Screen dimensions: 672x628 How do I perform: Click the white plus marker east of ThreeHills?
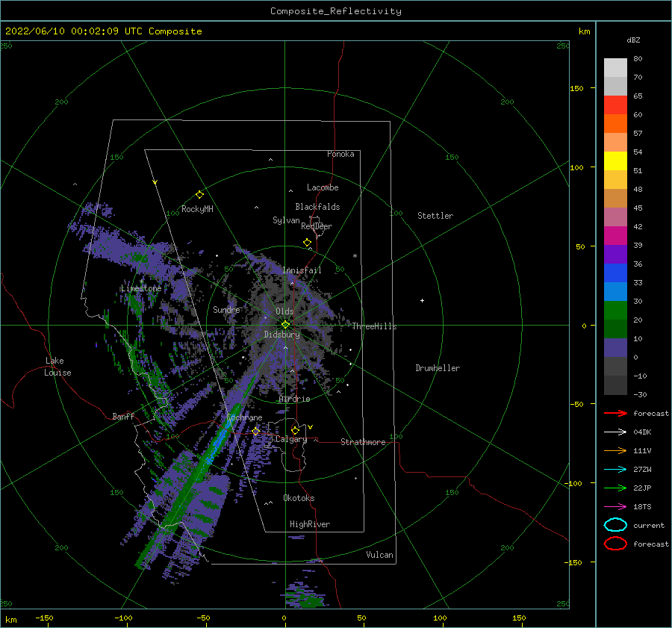click(422, 300)
